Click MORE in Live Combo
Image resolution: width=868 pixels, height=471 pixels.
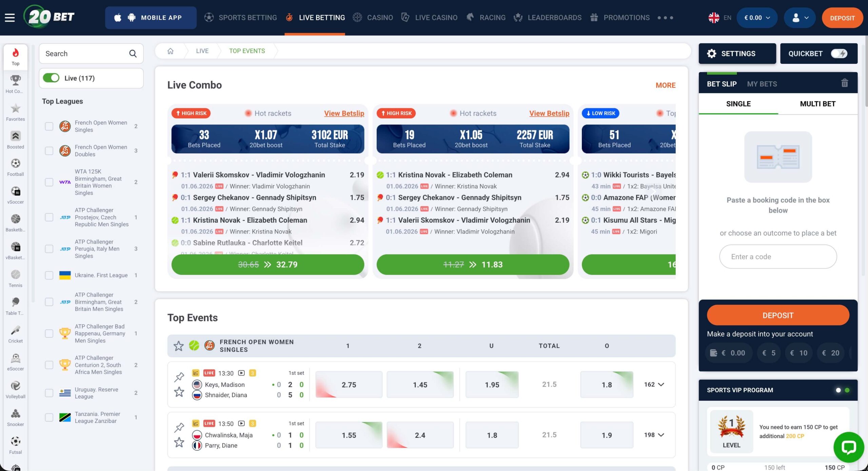[665, 85]
